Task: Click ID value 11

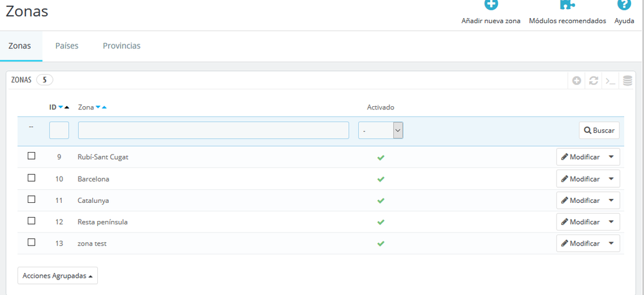Action: coord(59,200)
